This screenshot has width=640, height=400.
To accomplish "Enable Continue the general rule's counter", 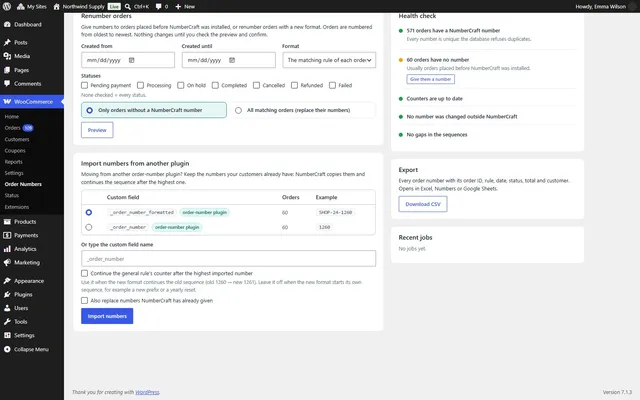I will pos(84,273).
